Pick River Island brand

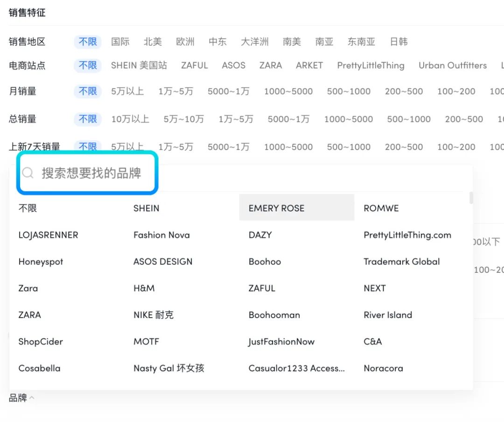coord(388,315)
